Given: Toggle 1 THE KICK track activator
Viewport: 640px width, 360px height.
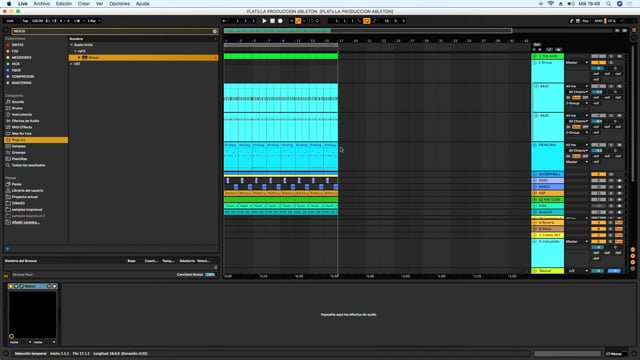Looking at the screenshot, I should click(598, 56).
